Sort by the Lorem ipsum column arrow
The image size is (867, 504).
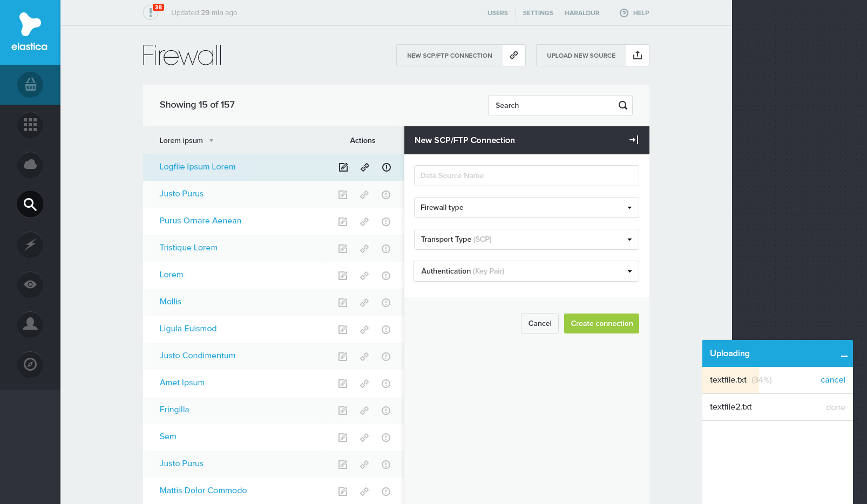tap(211, 141)
